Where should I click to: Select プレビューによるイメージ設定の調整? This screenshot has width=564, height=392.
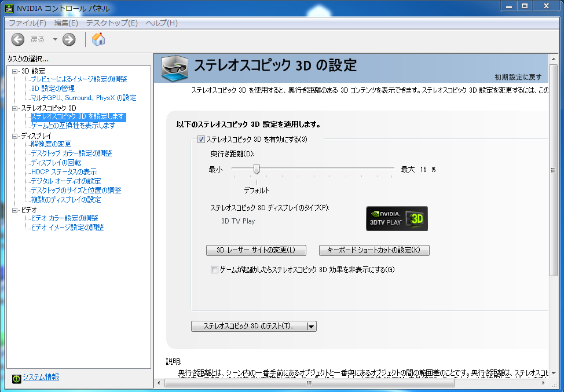(79, 79)
